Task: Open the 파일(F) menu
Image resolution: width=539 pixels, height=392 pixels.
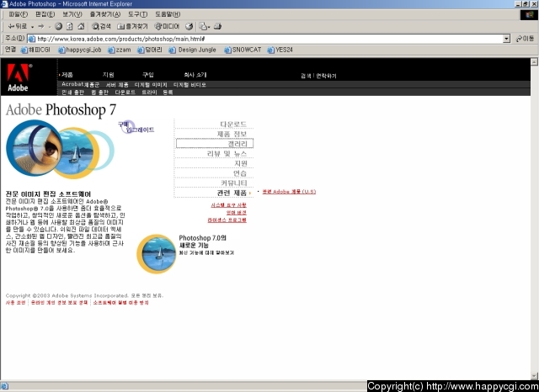Action: (19, 14)
